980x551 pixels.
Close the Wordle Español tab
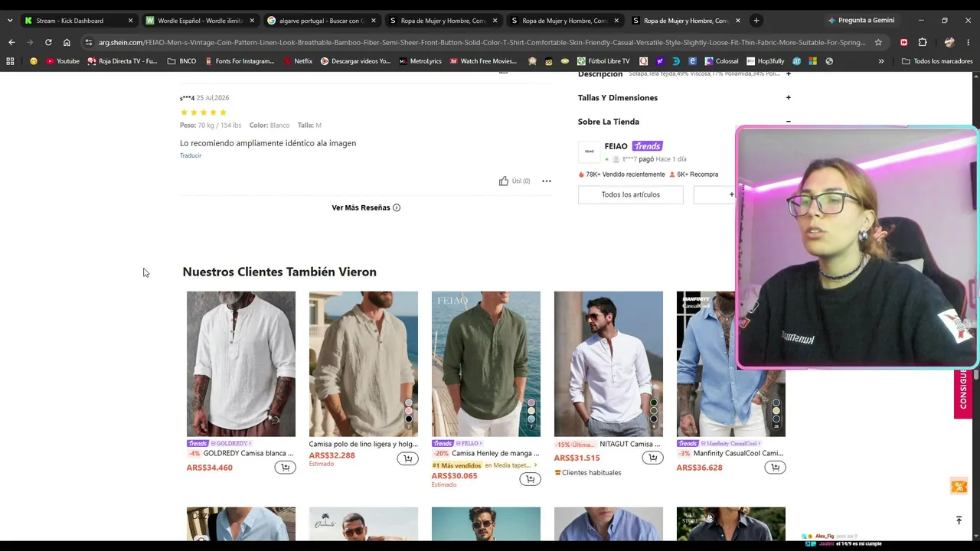pyautogui.click(x=252, y=21)
